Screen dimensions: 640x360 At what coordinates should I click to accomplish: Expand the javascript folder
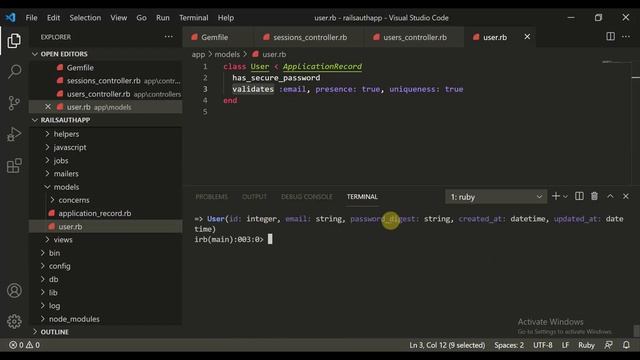(70, 147)
